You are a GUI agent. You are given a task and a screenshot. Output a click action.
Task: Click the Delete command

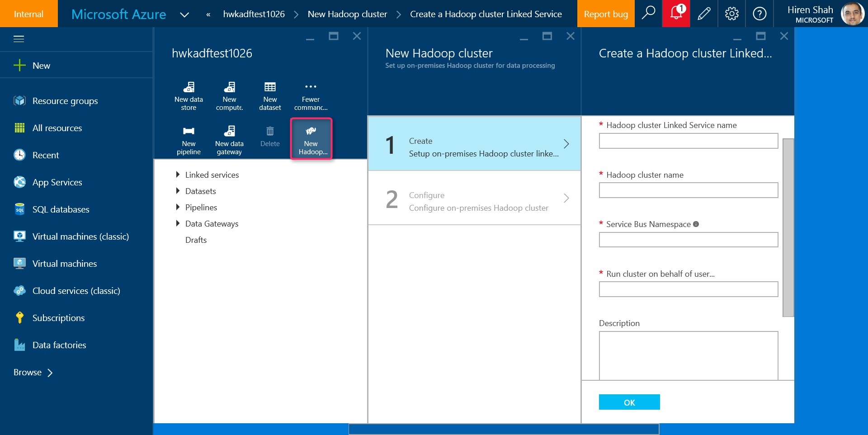270,137
